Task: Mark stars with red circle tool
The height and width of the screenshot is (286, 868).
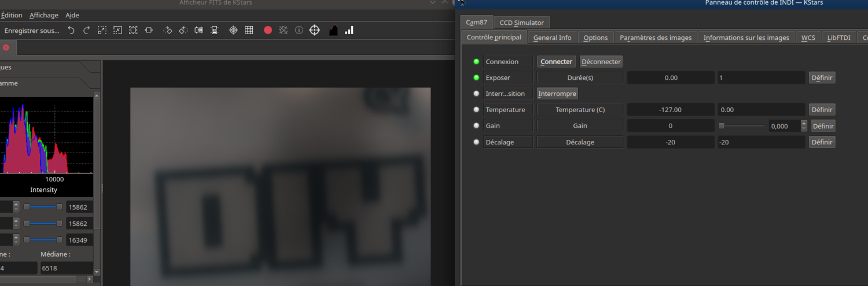Action: tap(268, 30)
